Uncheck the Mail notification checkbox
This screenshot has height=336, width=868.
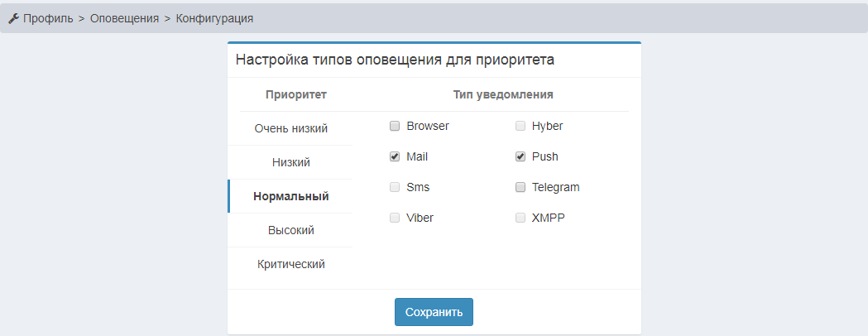(x=395, y=156)
